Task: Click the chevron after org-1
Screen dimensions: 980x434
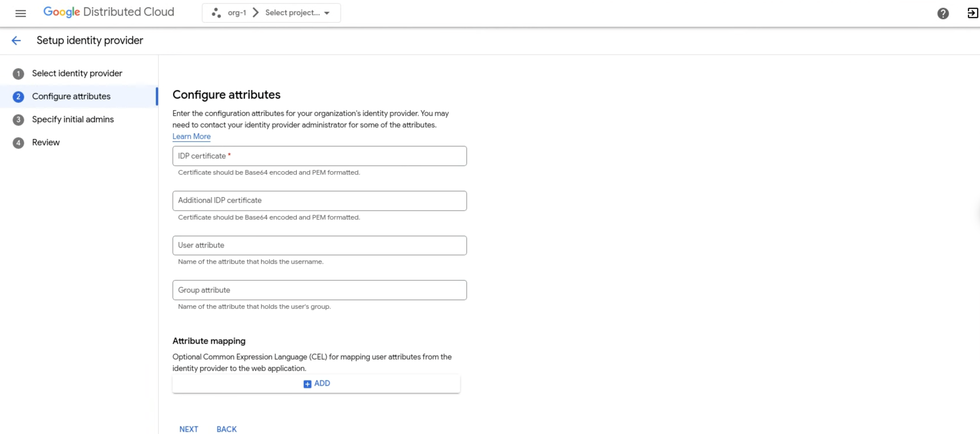Action: pos(256,13)
